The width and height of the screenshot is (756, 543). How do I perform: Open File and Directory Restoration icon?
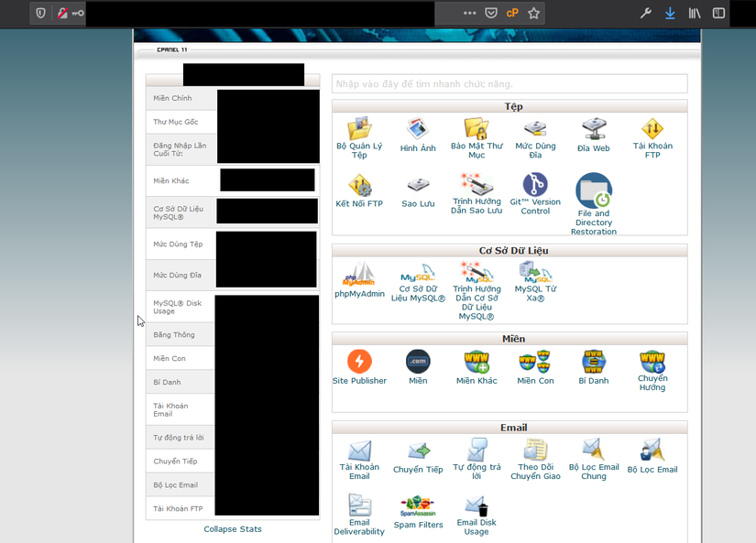coord(594,190)
